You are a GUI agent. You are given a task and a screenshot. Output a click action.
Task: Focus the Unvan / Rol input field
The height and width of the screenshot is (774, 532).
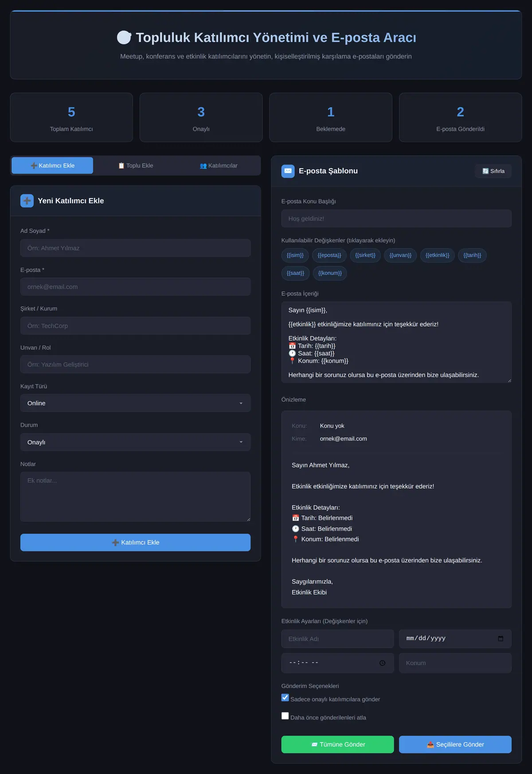click(135, 364)
